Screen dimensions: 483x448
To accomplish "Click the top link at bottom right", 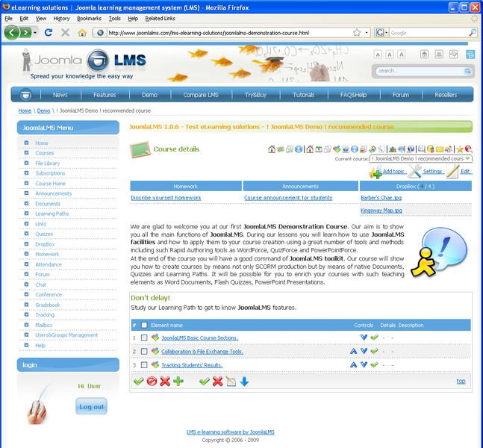I will 461,381.
